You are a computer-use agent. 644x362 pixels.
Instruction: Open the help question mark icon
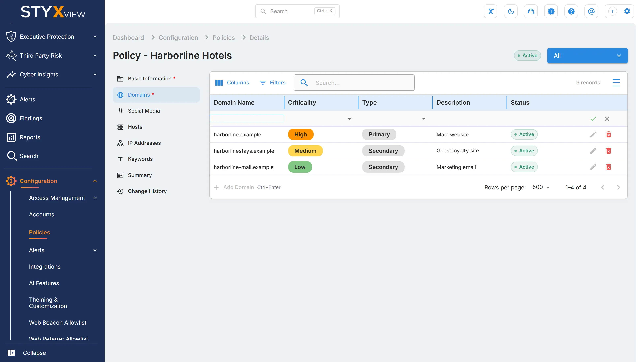(x=571, y=11)
